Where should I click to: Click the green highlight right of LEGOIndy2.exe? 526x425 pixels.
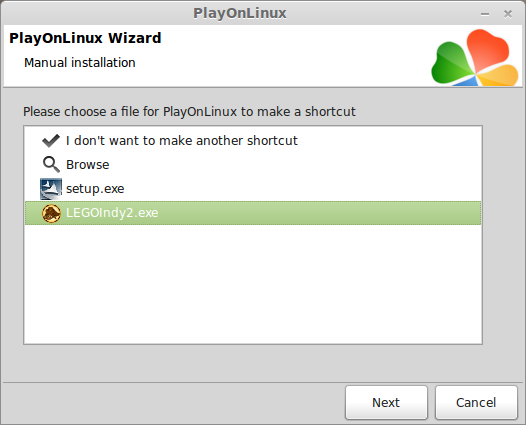319,213
